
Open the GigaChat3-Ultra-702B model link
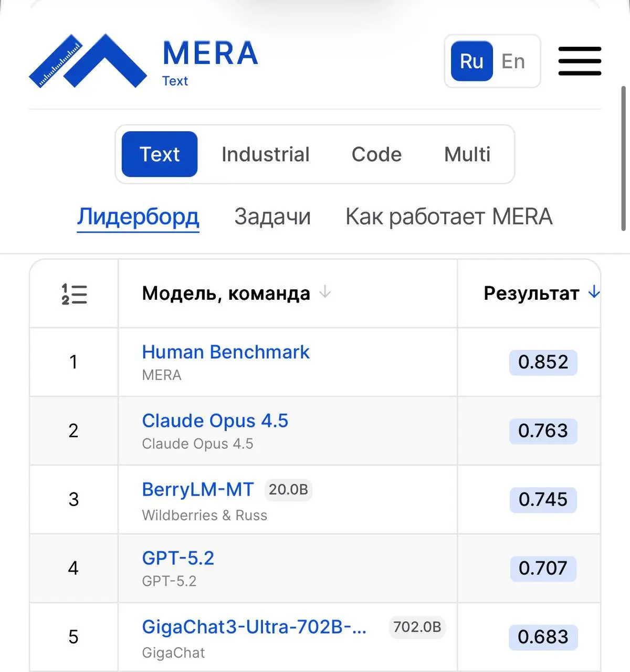254,627
